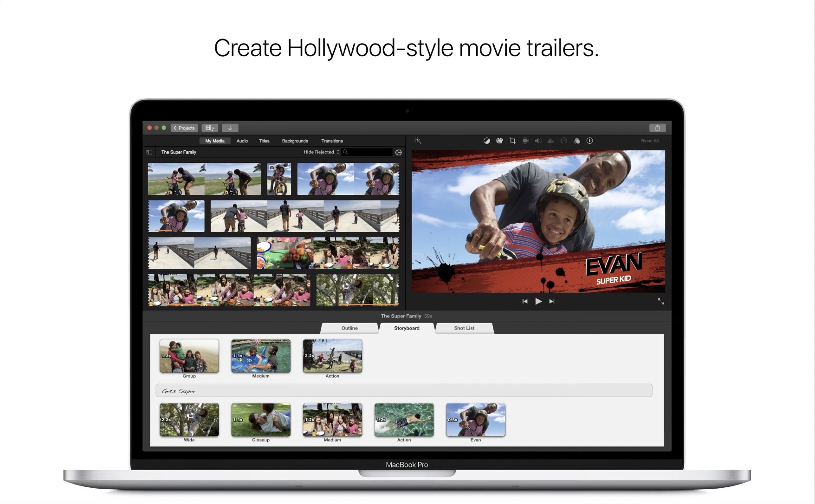This screenshot has width=815, height=504.
Task: Click the Import media down-arrow button
Action: pos(230,128)
